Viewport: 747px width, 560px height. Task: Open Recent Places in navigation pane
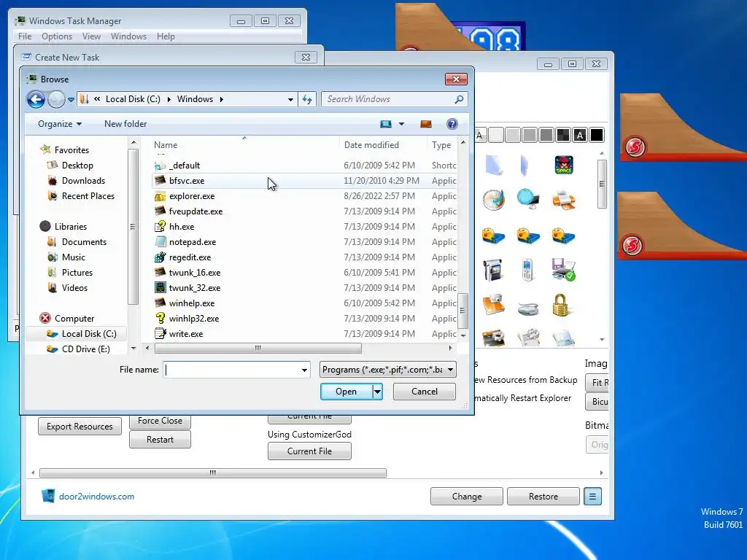88,195
